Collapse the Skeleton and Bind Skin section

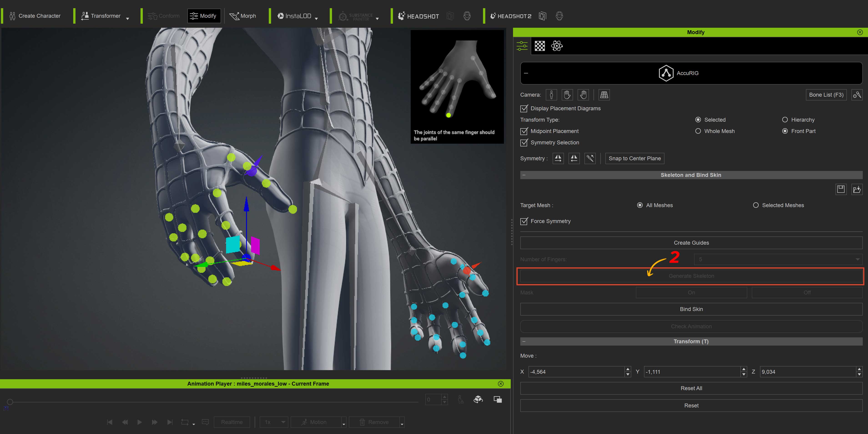(524, 175)
